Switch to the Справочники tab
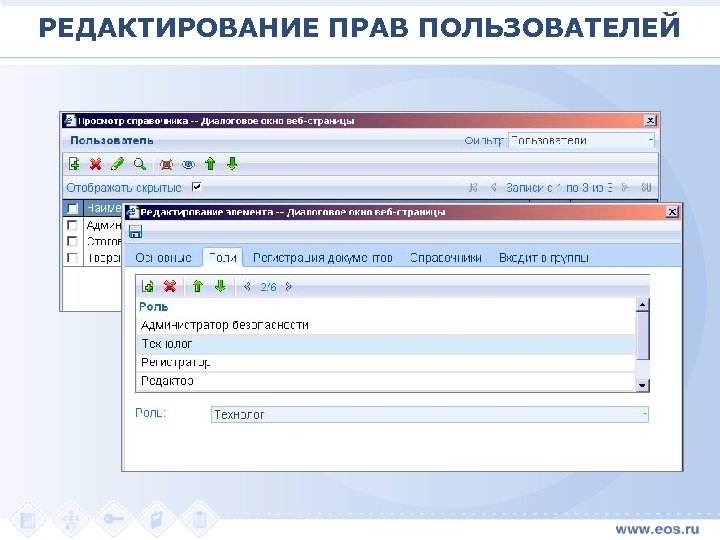720x540 pixels. (x=445, y=258)
